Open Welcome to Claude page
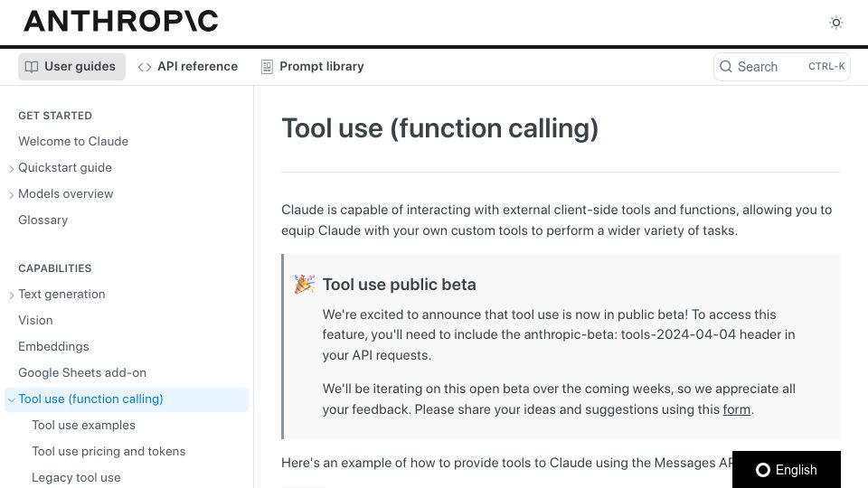 [73, 141]
